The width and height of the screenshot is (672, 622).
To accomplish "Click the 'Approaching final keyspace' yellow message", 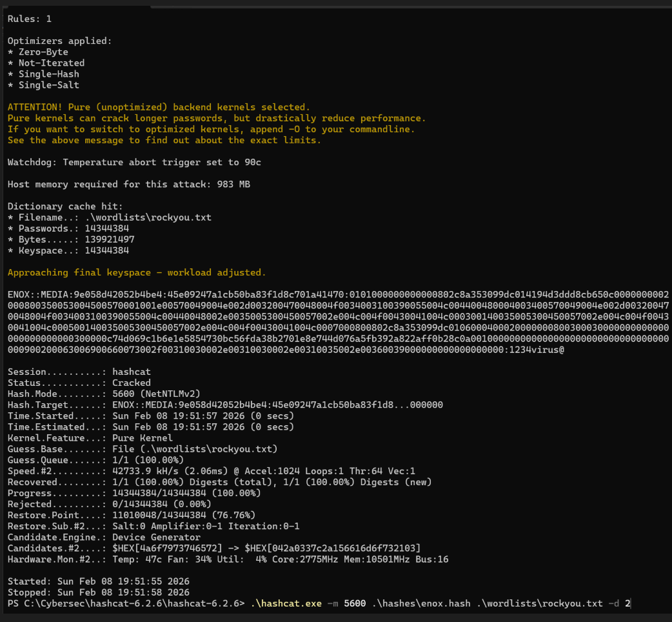I will [137, 273].
